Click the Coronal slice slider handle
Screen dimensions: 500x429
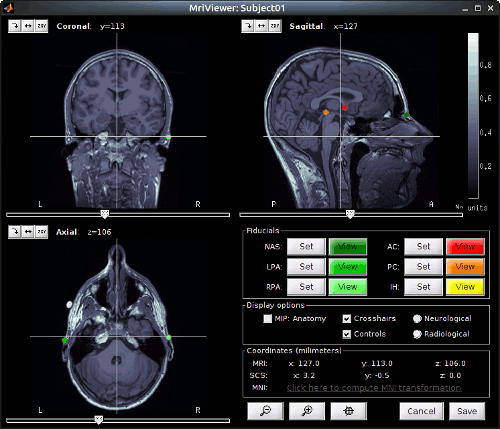click(105, 214)
